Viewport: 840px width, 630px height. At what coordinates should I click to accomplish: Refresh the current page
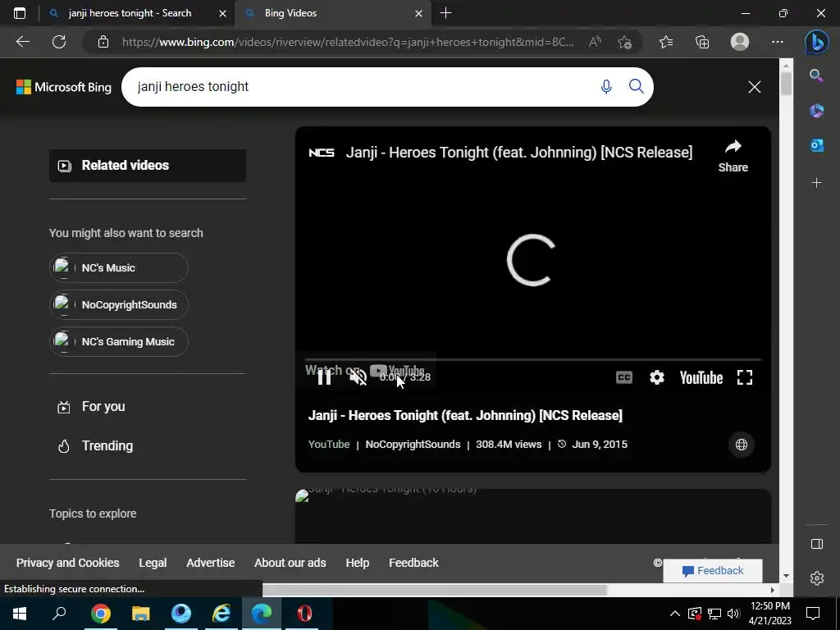[59, 42]
